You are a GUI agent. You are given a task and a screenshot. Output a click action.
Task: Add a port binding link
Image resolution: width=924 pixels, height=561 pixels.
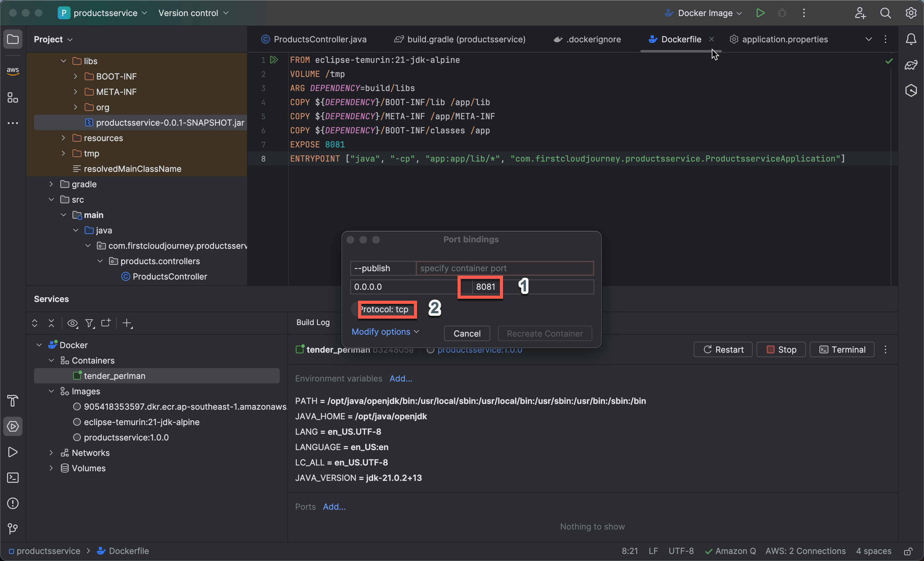pyautogui.click(x=334, y=507)
